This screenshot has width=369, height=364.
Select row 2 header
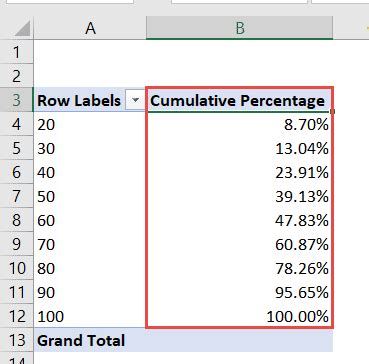point(17,76)
